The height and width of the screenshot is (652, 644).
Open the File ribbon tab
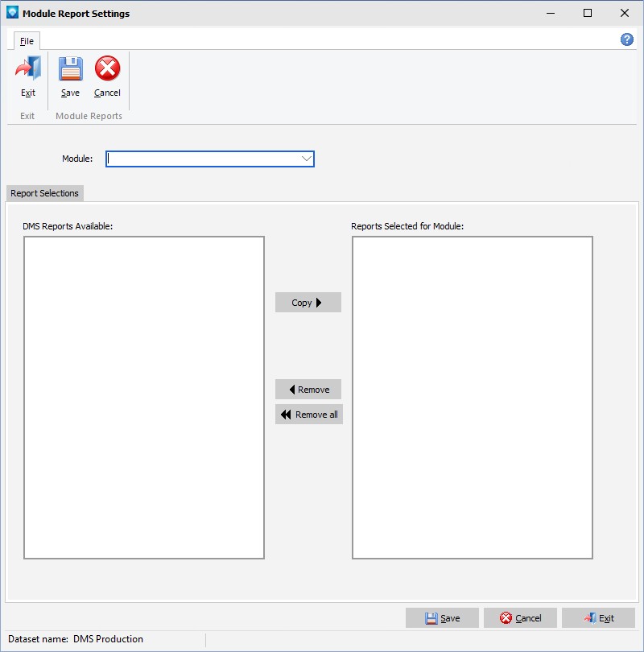27,41
